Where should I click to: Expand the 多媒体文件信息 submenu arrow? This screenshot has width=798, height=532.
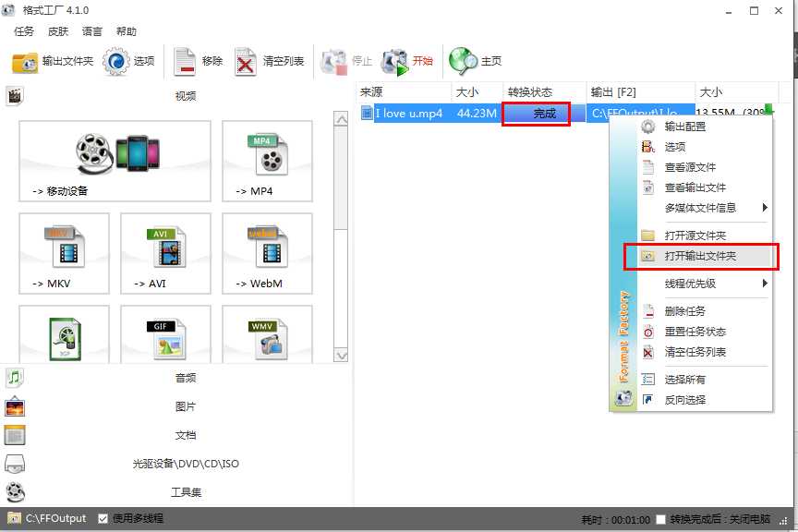tap(765, 207)
